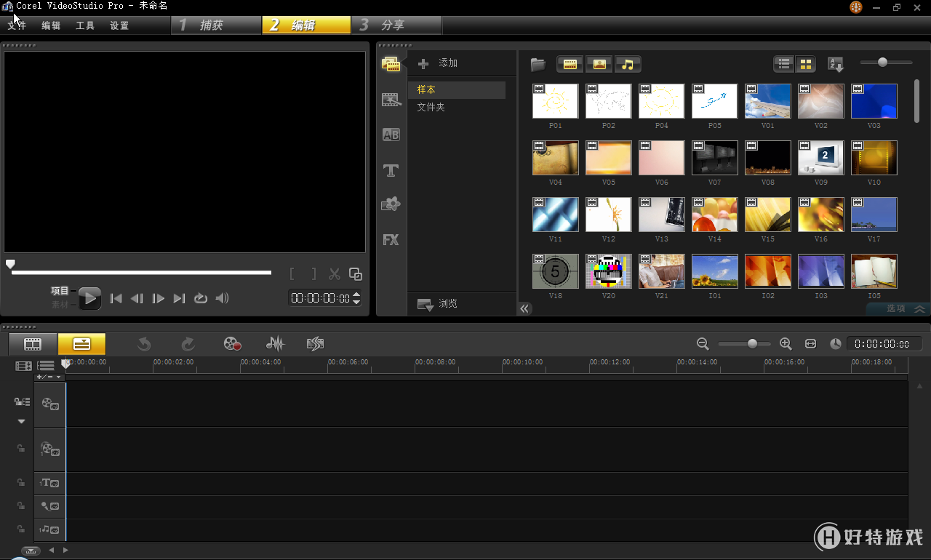Image resolution: width=931 pixels, height=560 pixels.
Task: Open the Transition library icon
Action: point(391,100)
